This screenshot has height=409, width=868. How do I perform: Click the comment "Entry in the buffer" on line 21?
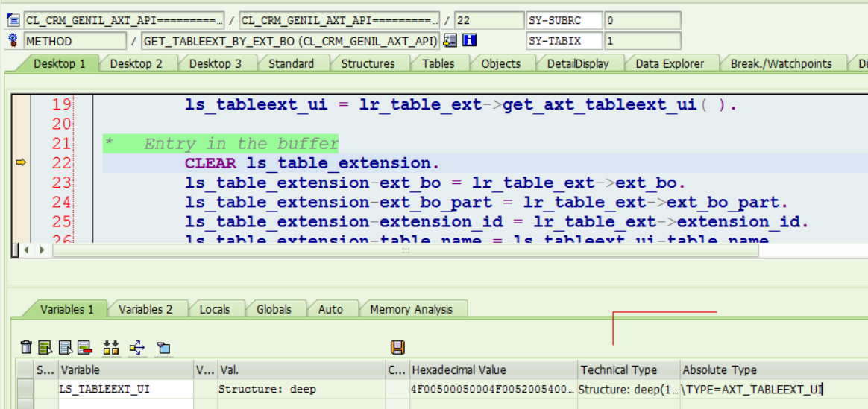[x=241, y=145]
